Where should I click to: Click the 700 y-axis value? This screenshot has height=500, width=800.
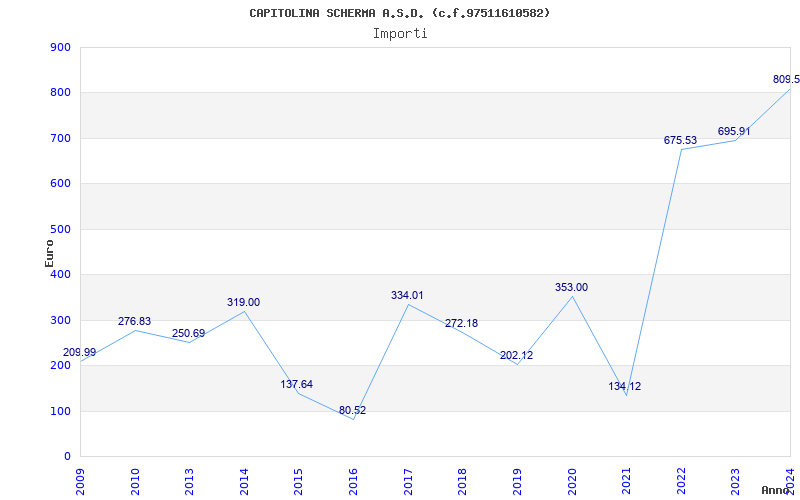[x=60, y=138]
